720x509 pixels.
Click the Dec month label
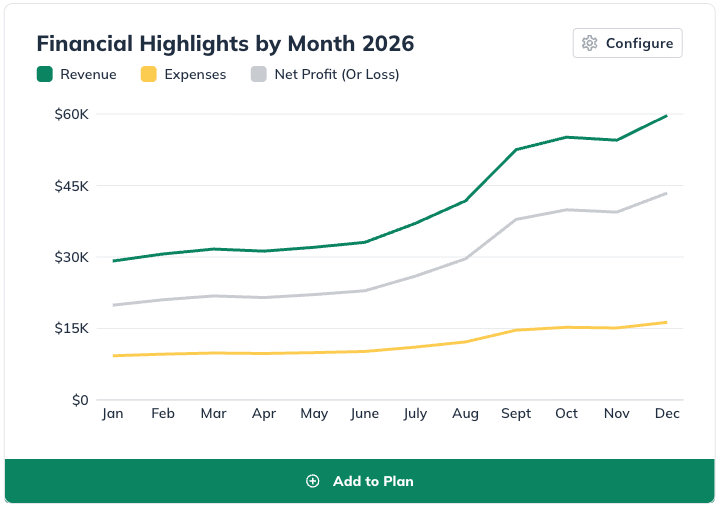coord(667,413)
